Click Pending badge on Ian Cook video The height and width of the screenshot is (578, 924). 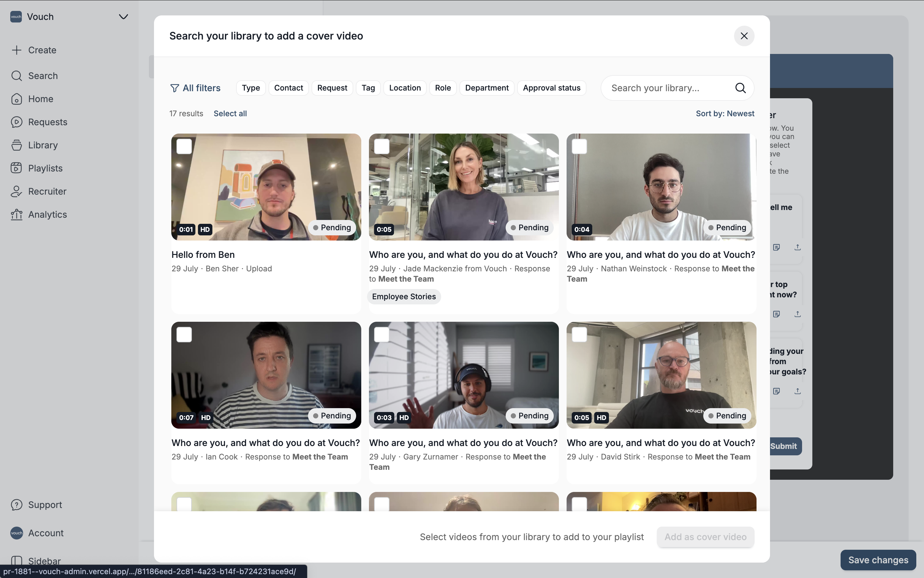pyautogui.click(x=332, y=416)
